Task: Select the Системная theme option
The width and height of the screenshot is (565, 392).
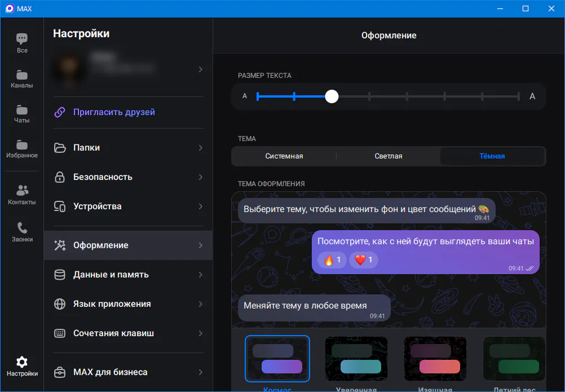Action: [284, 156]
